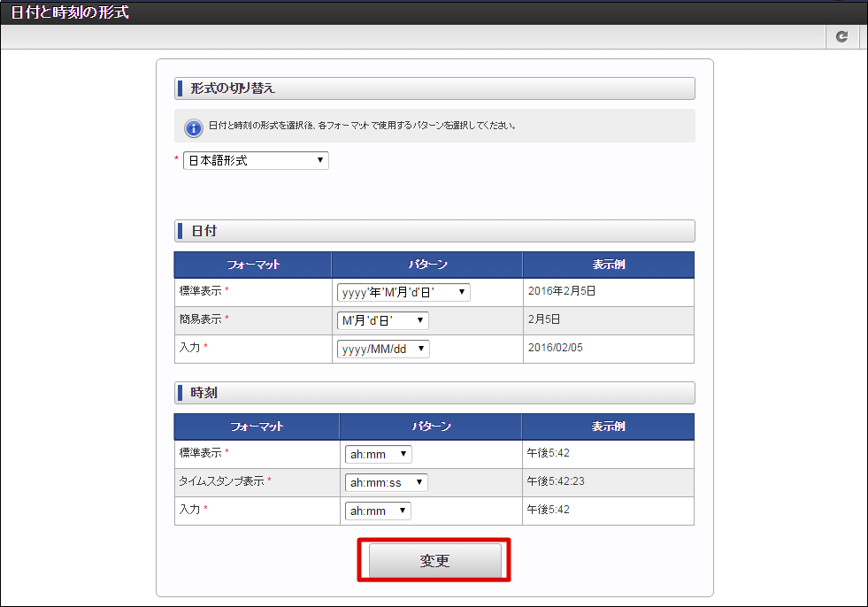This screenshot has width=868, height=607.
Task: Click the date 入力 row label
Action: click(x=189, y=348)
